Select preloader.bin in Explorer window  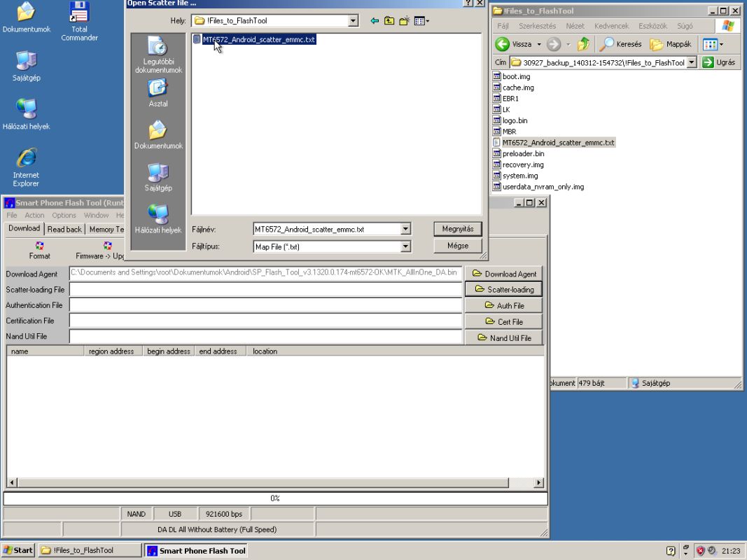coord(518,154)
